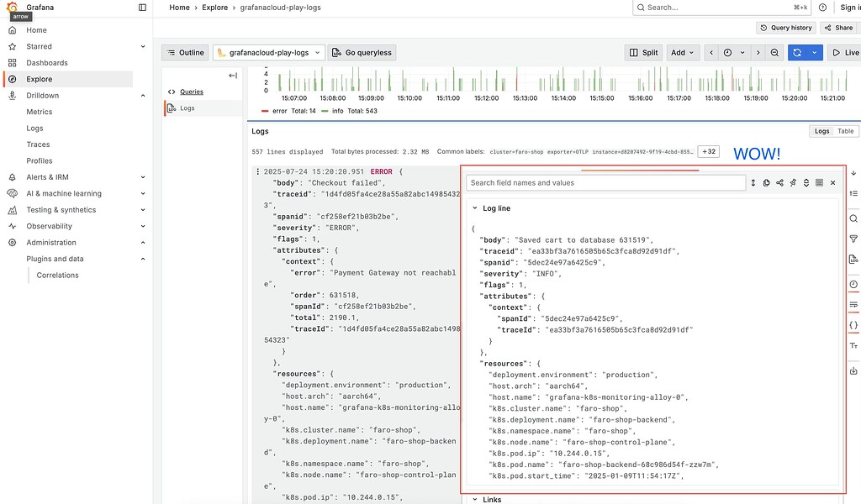Image resolution: width=861 pixels, height=504 pixels.
Task: Expand the Links section in log details
Action: (x=490, y=499)
